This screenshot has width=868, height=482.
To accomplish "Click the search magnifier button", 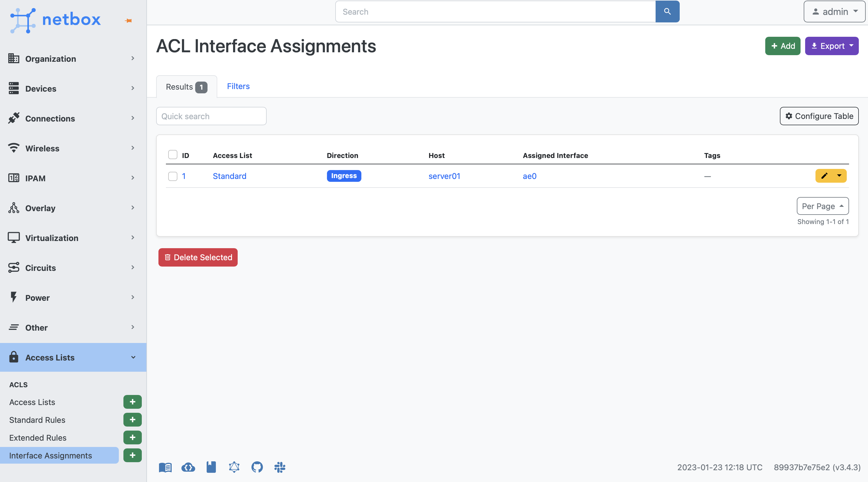I will pos(667,11).
